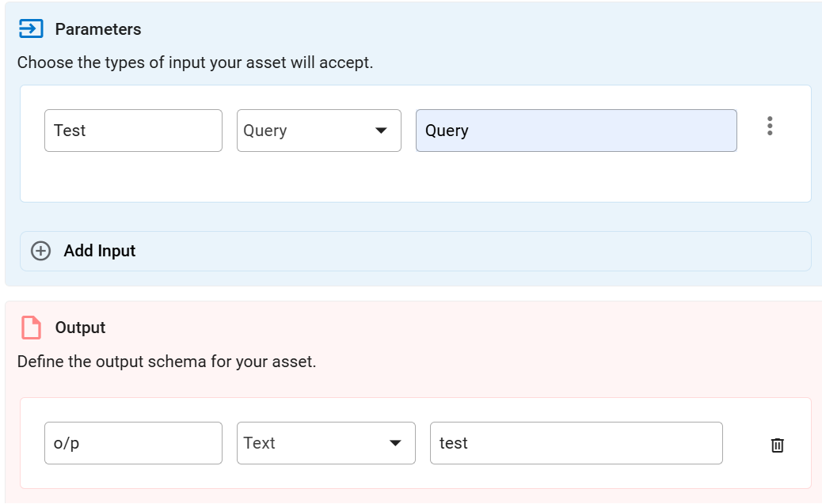Click the caret arrow on the Query type dropdown

click(381, 131)
